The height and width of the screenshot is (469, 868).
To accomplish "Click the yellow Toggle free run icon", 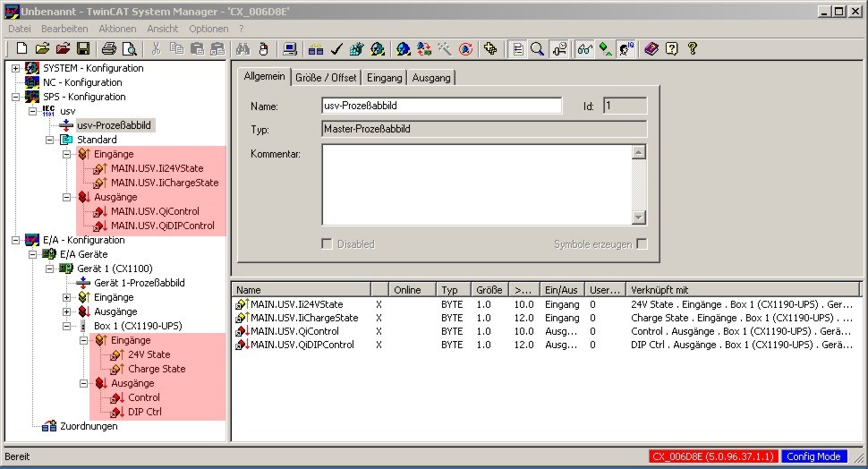I will point(490,48).
